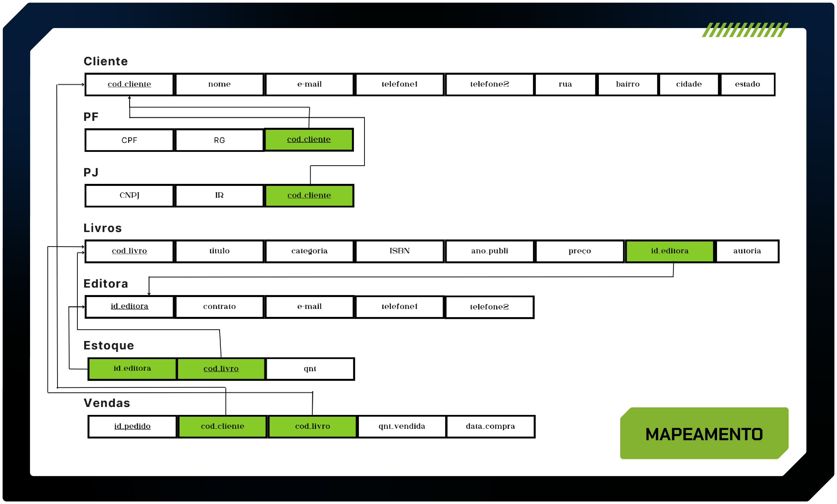Click the cod_cliente field in Cliente table
Viewport: 837px width, 504px height.
pos(132,84)
